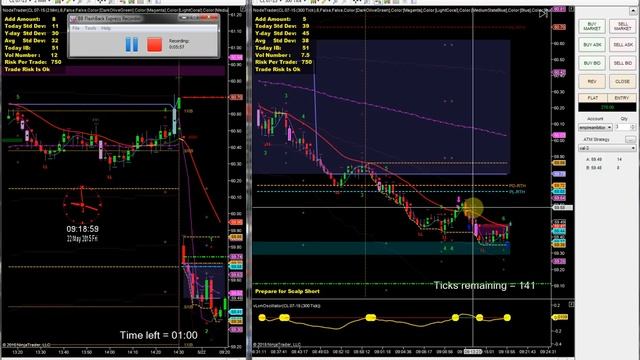The image size is (640, 360).
Task: Click the scroll-up arrow above the order panel
Action: pos(633,11)
